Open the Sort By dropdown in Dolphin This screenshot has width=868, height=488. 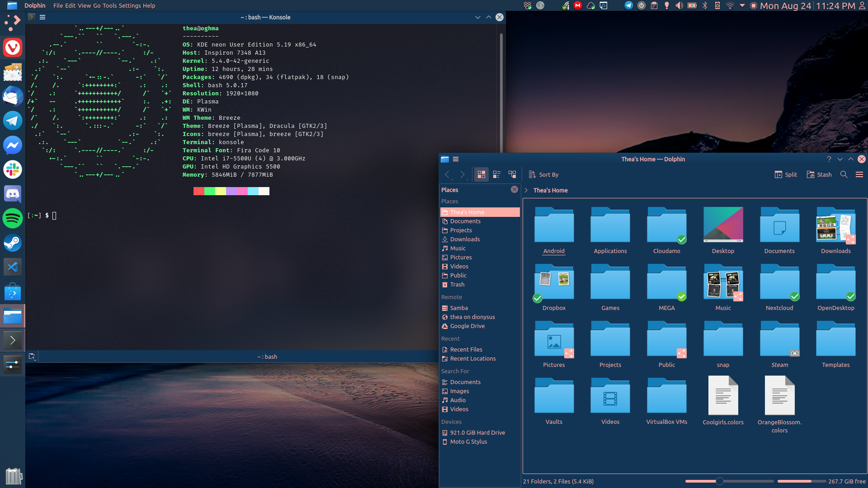[543, 174]
